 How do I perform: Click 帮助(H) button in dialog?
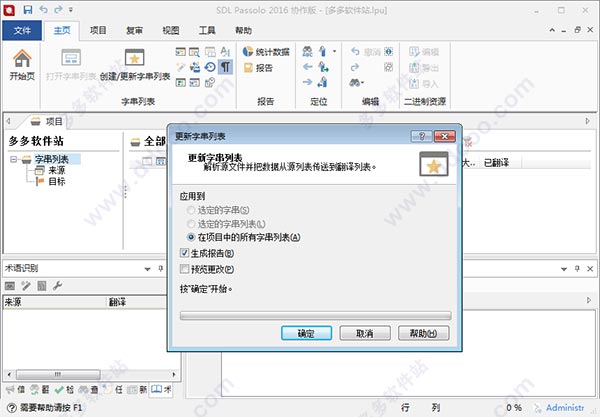[424, 333]
